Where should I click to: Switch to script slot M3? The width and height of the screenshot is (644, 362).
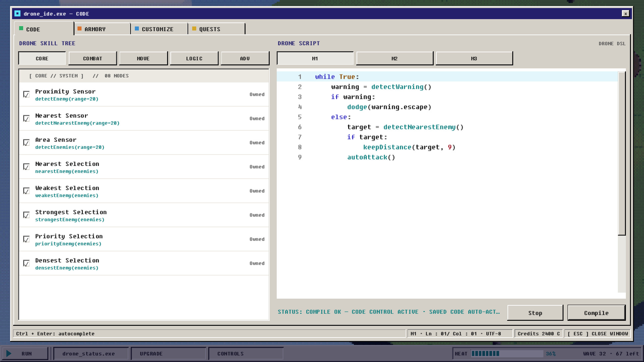[x=474, y=58]
